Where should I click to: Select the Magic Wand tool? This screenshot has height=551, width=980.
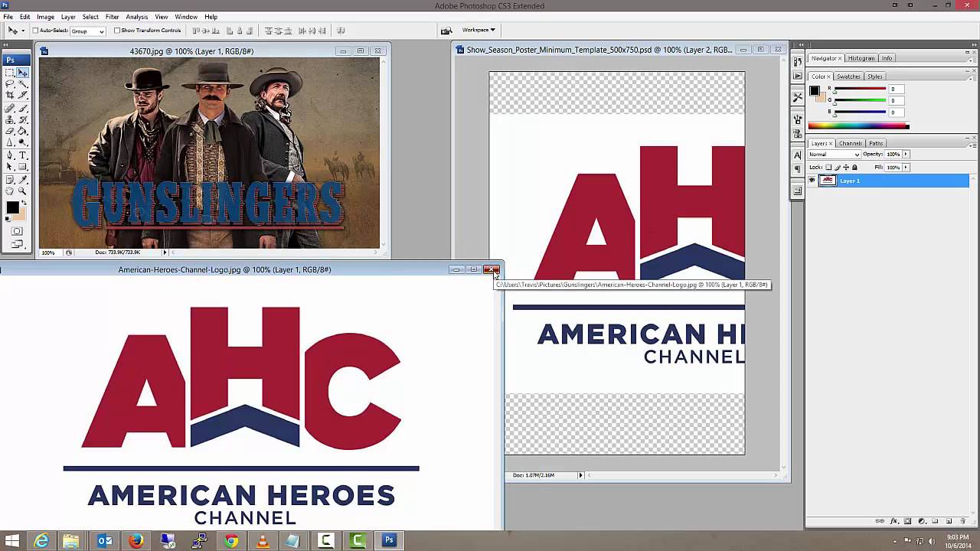pyautogui.click(x=23, y=83)
